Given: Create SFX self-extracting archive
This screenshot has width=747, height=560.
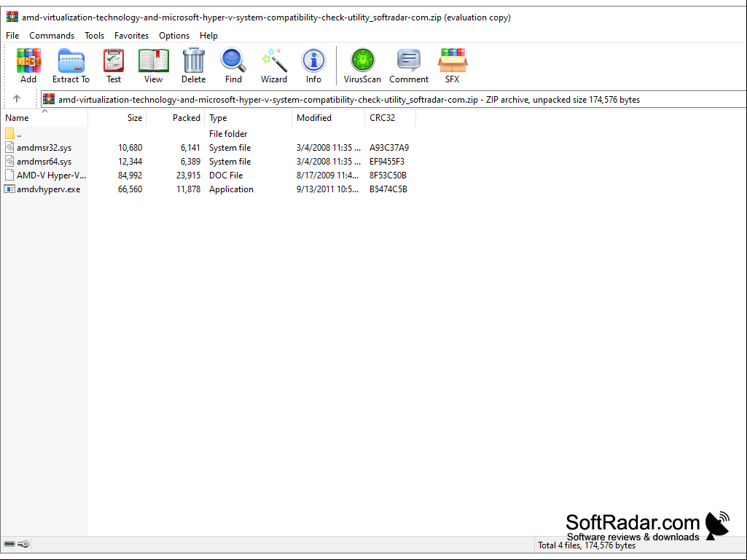Looking at the screenshot, I should (x=452, y=60).
